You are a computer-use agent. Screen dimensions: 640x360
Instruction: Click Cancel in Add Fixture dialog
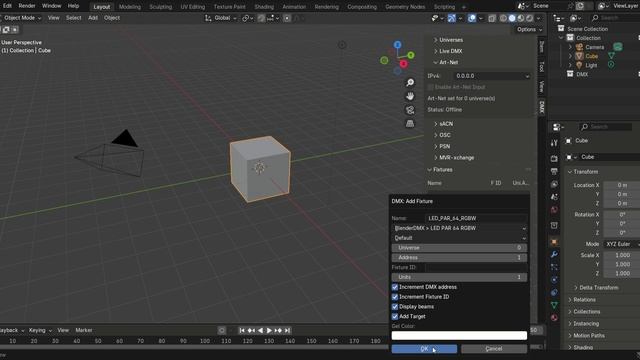[x=494, y=349]
